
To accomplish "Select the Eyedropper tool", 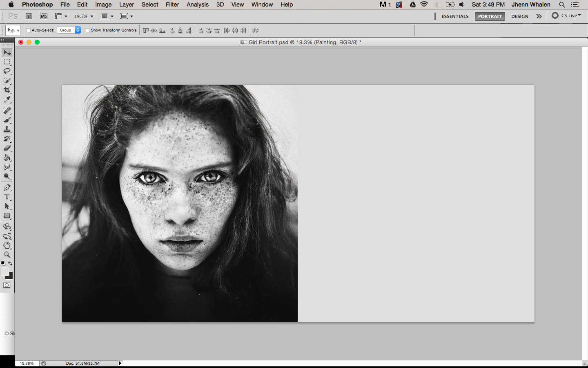I will tap(7, 99).
